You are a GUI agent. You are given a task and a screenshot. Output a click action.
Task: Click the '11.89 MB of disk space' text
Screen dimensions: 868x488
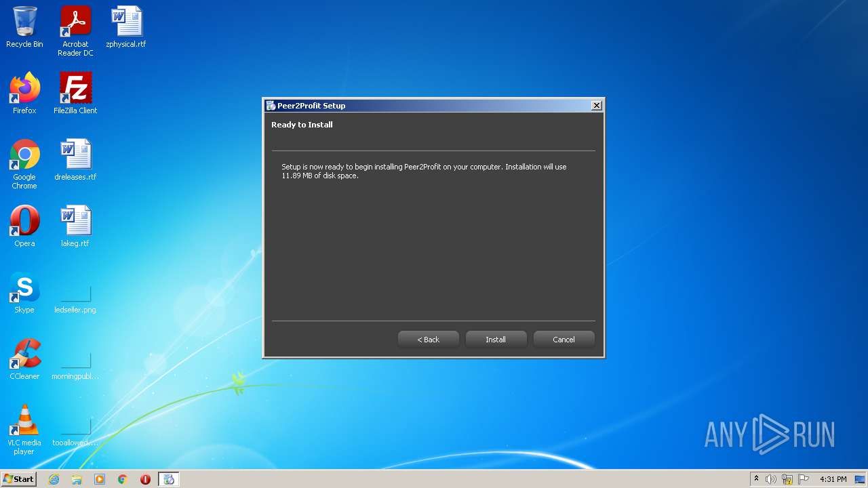click(319, 176)
